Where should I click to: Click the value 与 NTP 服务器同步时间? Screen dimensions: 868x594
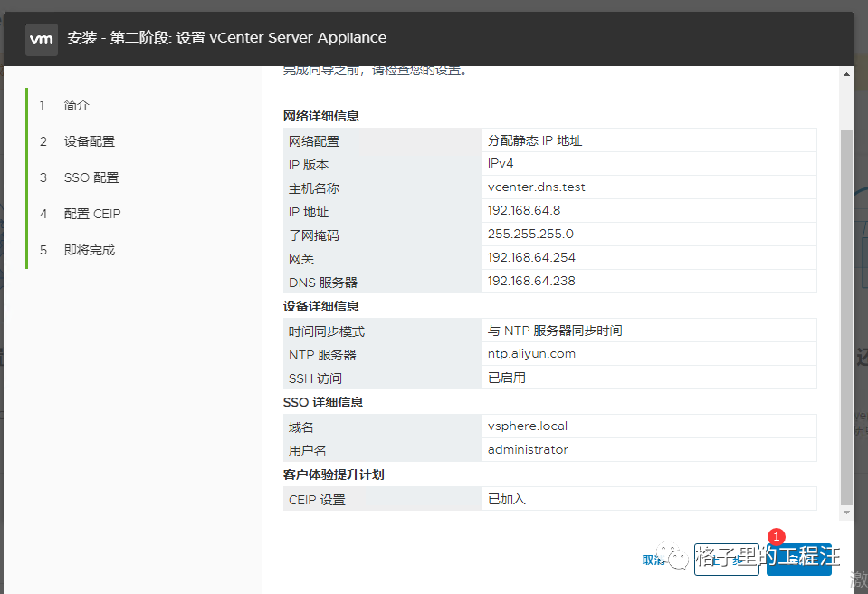[555, 331]
